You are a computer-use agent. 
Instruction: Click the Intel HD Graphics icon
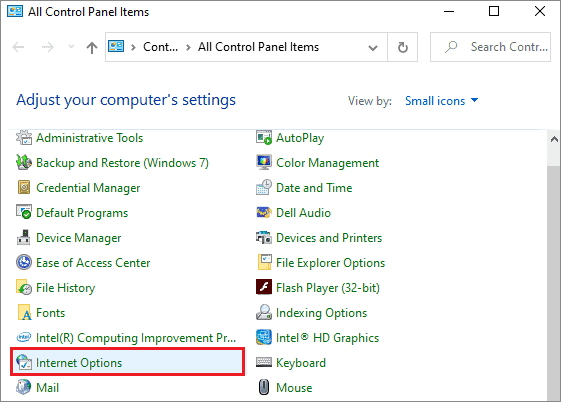(264, 337)
